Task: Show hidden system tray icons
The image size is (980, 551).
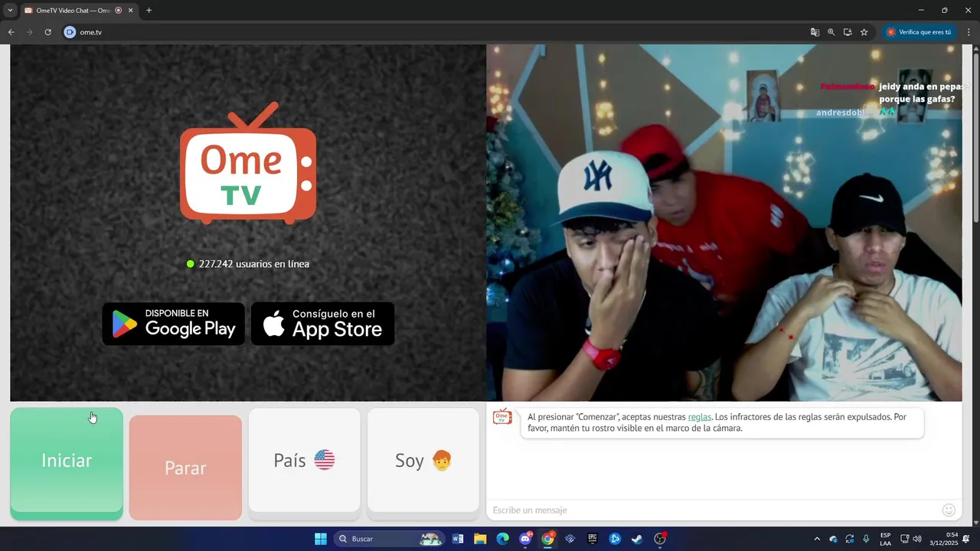Action: click(x=817, y=539)
